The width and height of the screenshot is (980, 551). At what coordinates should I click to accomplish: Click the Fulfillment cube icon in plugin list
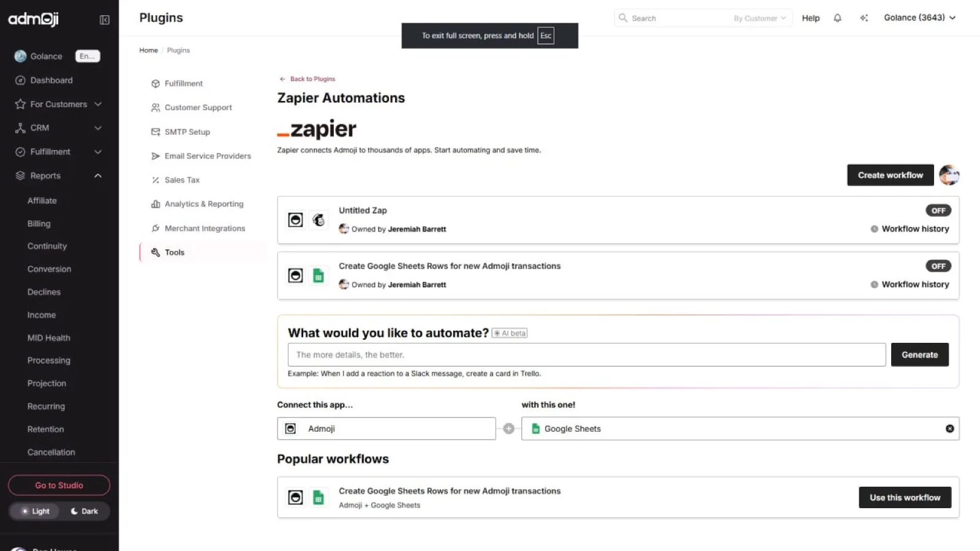pos(156,84)
